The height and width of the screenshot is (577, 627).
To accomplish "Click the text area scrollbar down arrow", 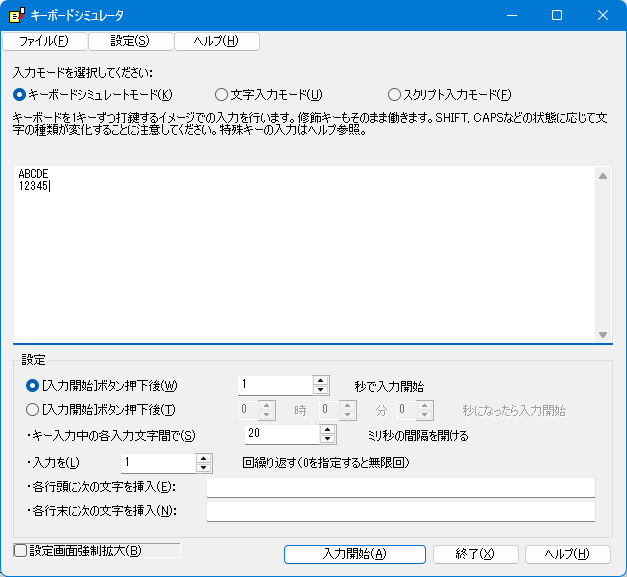I will click(602, 334).
